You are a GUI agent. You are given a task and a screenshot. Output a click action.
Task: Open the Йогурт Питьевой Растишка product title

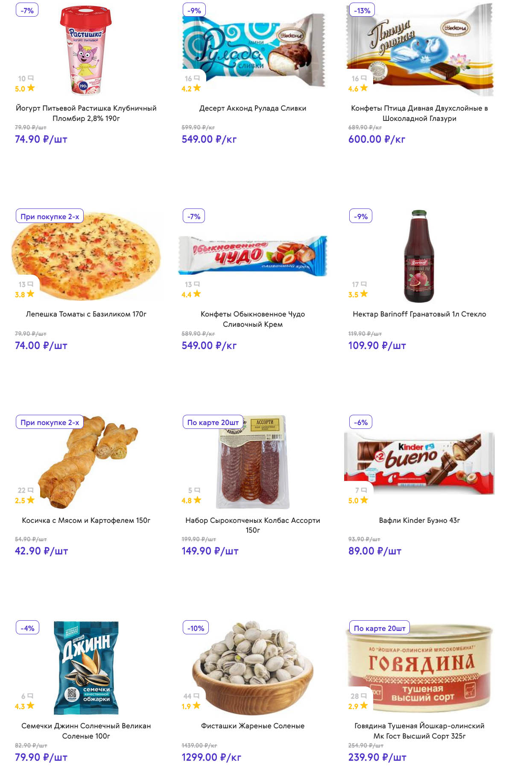(86, 113)
